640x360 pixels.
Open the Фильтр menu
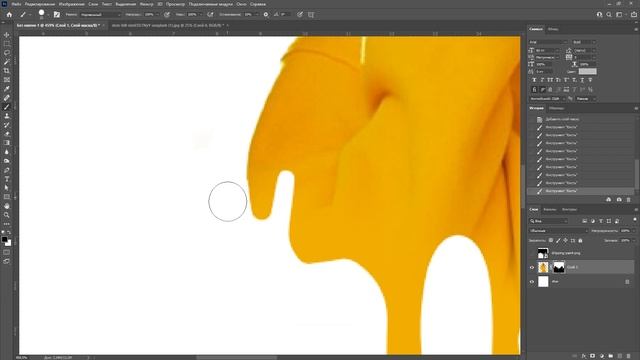(147, 4)
